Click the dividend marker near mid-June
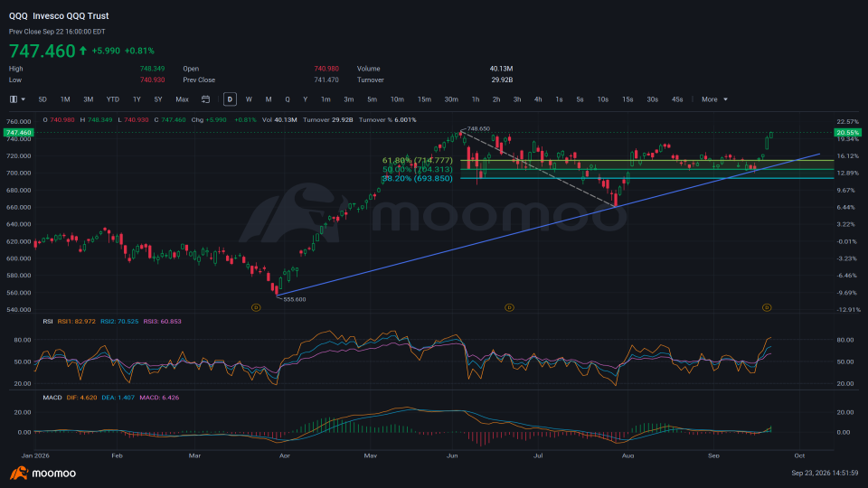Screen dimensions: 868x488 509,307
